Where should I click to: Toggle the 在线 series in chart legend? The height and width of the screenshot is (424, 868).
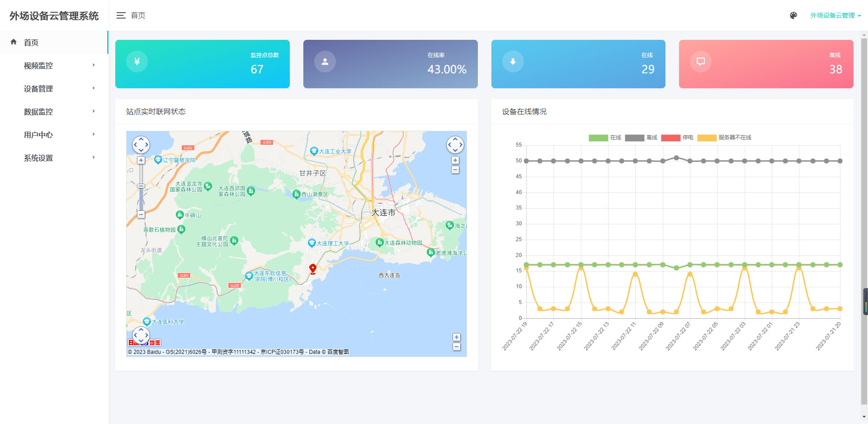click(605, 138)
